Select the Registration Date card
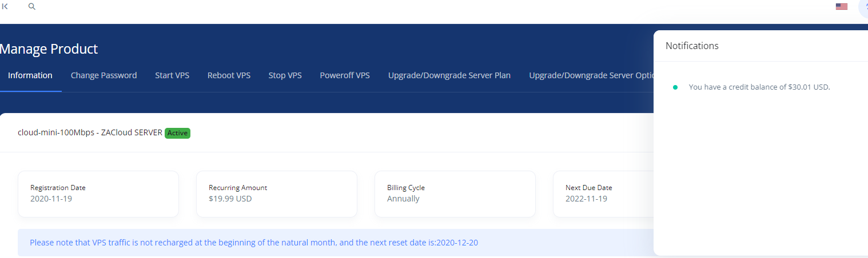Screen dimensions: 868x258 tap(98, 194)
